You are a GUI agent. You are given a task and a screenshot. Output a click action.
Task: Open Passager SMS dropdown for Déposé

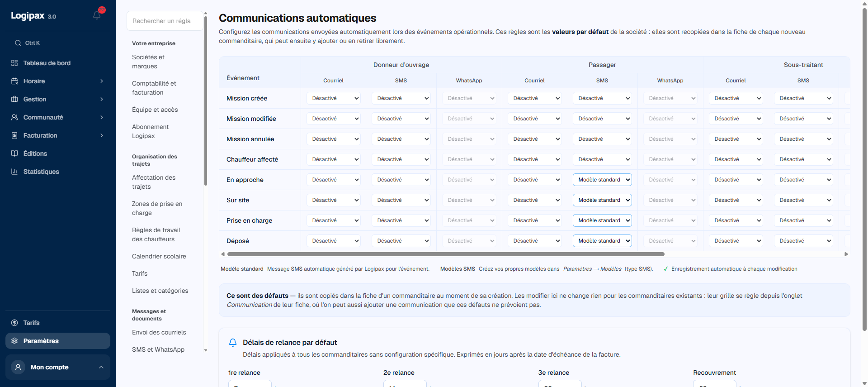click(602, 241)
